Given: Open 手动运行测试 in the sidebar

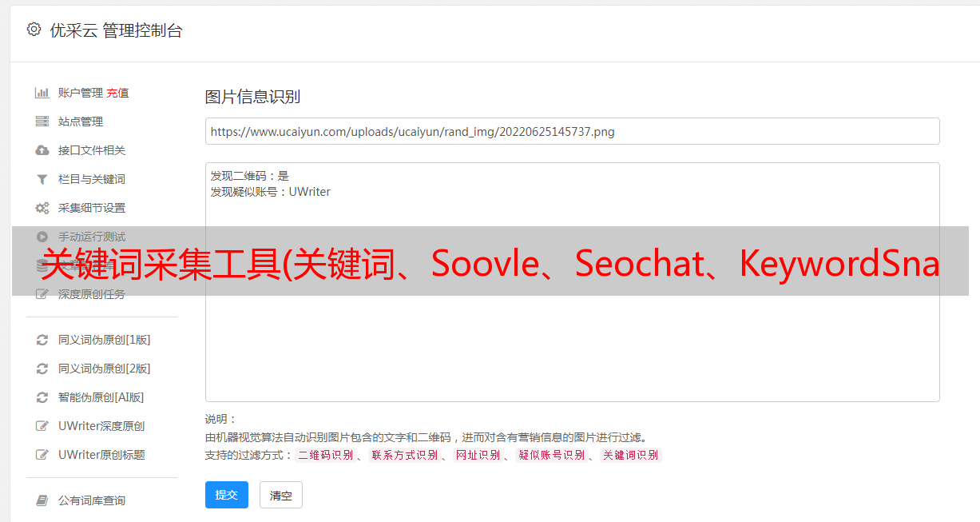Looking at the screenshot, I should click(92, 237).
